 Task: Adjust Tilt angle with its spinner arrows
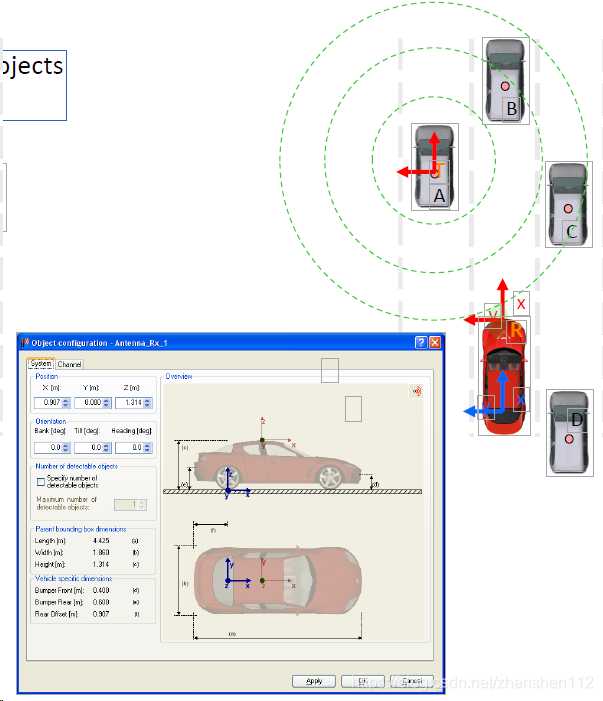106,448
